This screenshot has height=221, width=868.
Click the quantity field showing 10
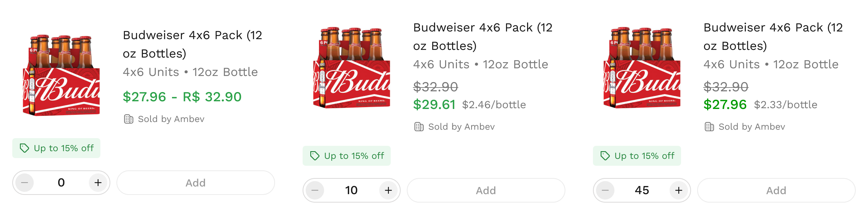351,190
